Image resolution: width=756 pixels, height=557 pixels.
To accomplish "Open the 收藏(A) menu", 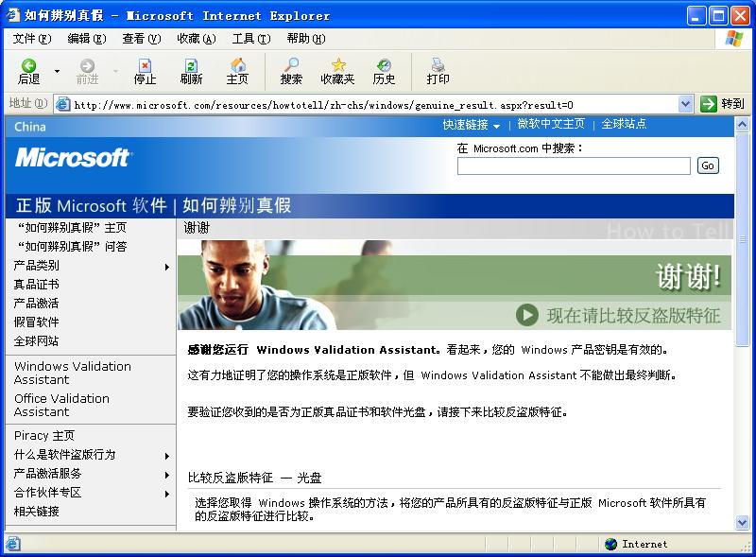I will click(x=197, y=39).
